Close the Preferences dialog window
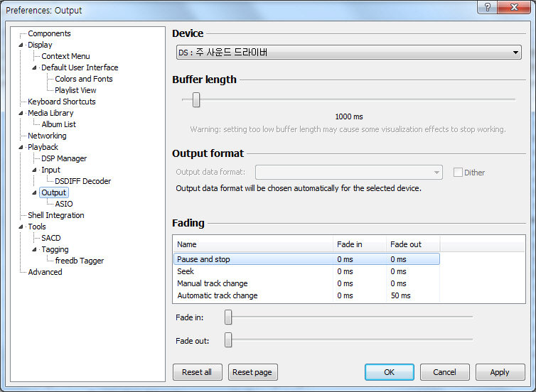Viewport: 536px width, 392px height. click(514, 7)
